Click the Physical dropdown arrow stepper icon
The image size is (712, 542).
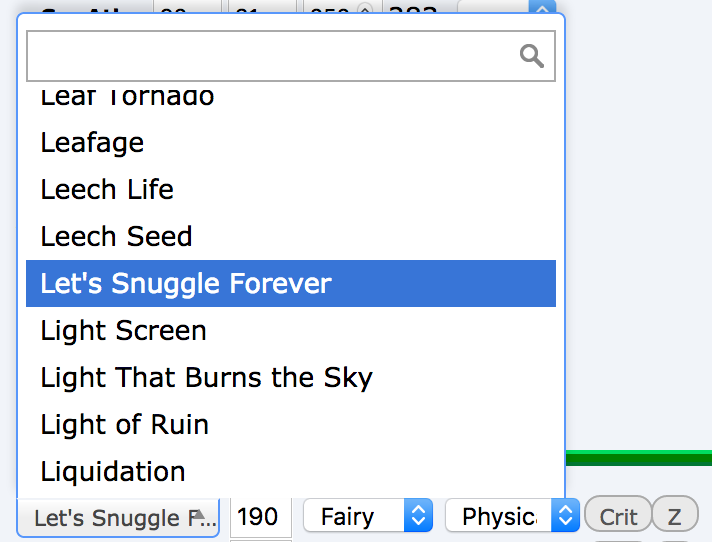565,516
